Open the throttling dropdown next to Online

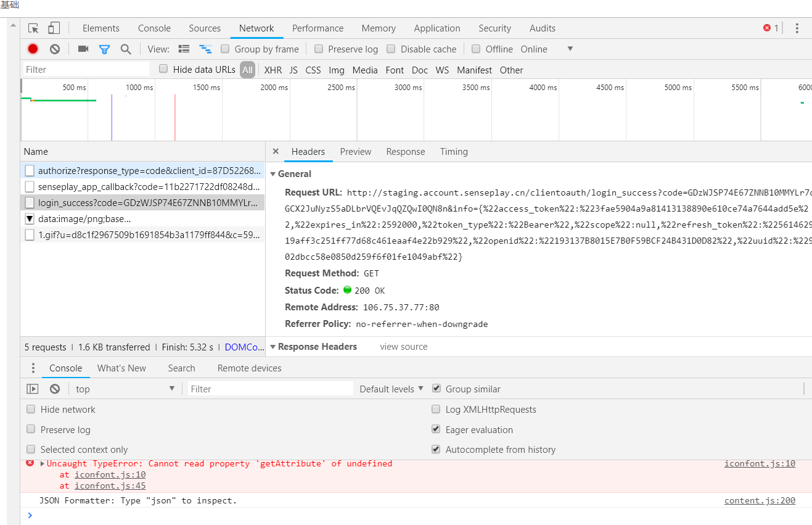pos(568,49)
